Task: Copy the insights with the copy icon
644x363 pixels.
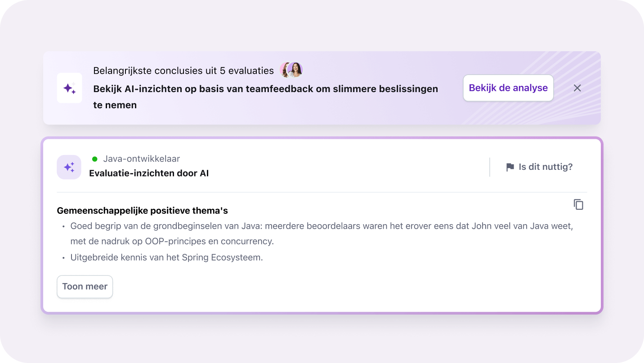Action: tap(578, 204)
